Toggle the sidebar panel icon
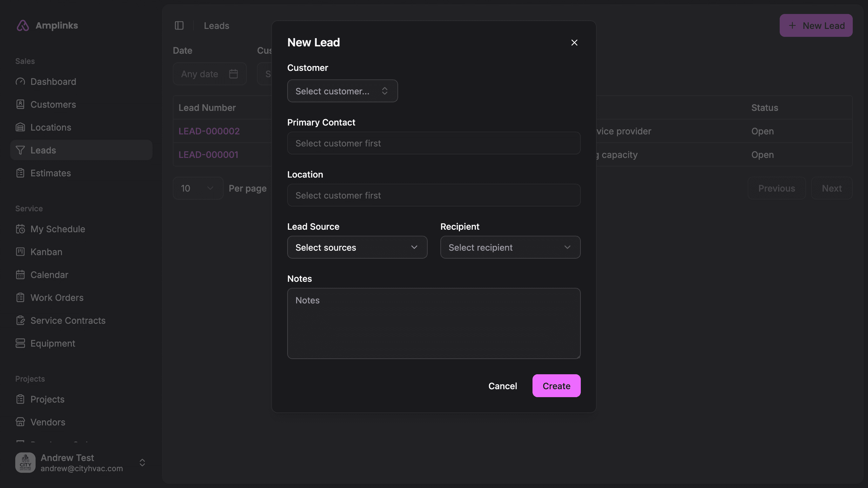868x488 pixels. pyautogui.click(x=179, y=26)
